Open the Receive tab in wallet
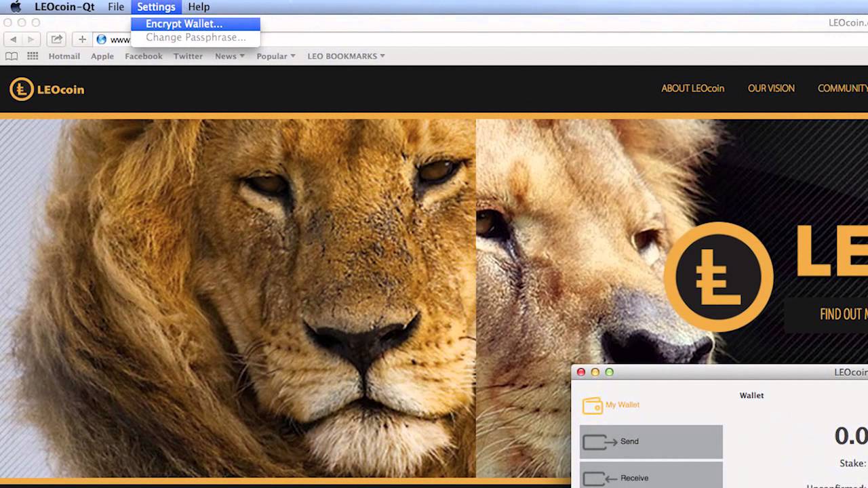Viewport: 868px width, 488px height. (651, 475)
